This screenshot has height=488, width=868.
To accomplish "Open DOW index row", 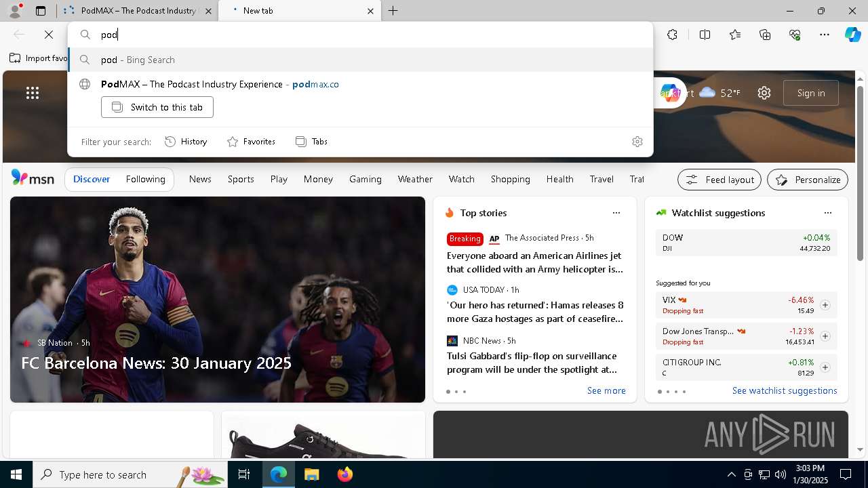I will click(746, 243).
